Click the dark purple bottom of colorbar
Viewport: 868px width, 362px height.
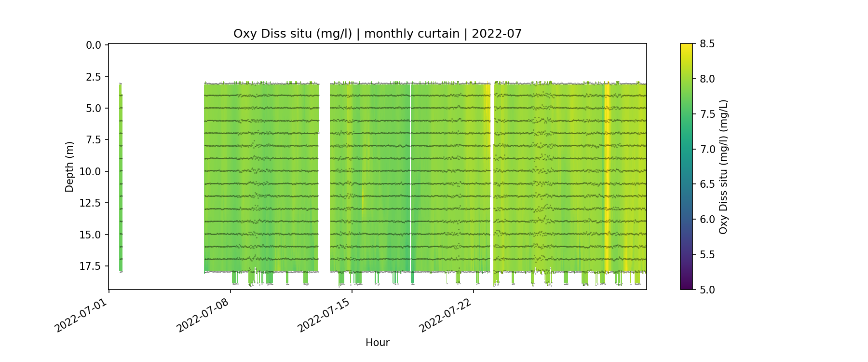[686, 286]
